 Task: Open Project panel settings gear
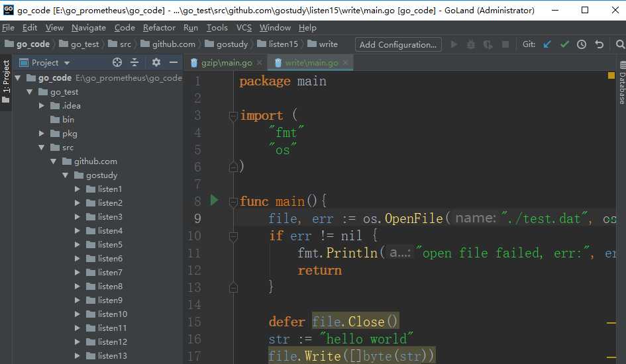coord(156,62)
